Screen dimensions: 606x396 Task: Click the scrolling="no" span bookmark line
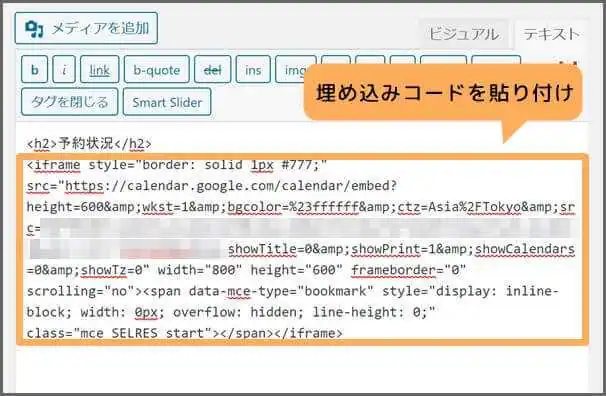pyautogui.click(x=293, y=291)
